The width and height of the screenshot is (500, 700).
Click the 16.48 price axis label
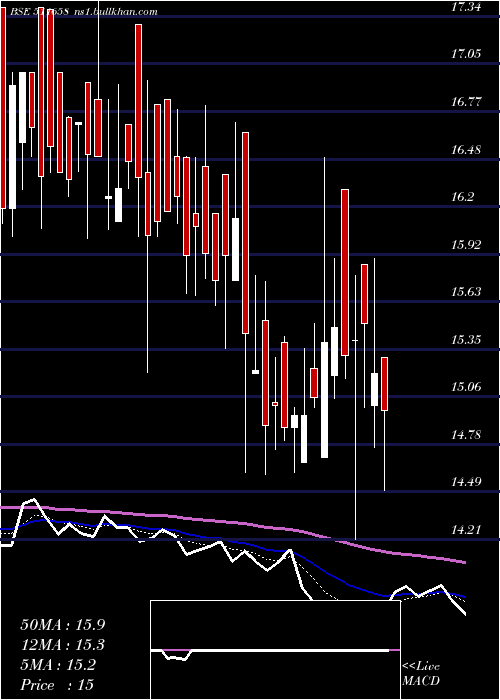466,150
